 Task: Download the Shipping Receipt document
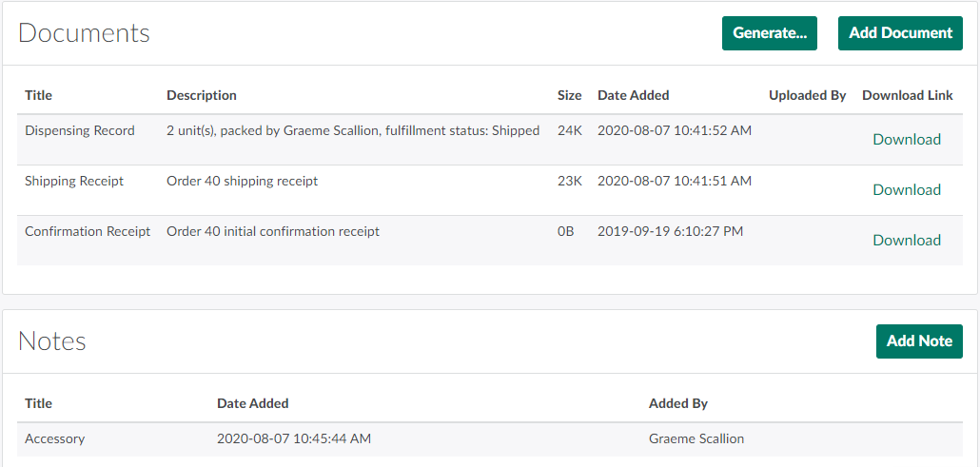907,190
